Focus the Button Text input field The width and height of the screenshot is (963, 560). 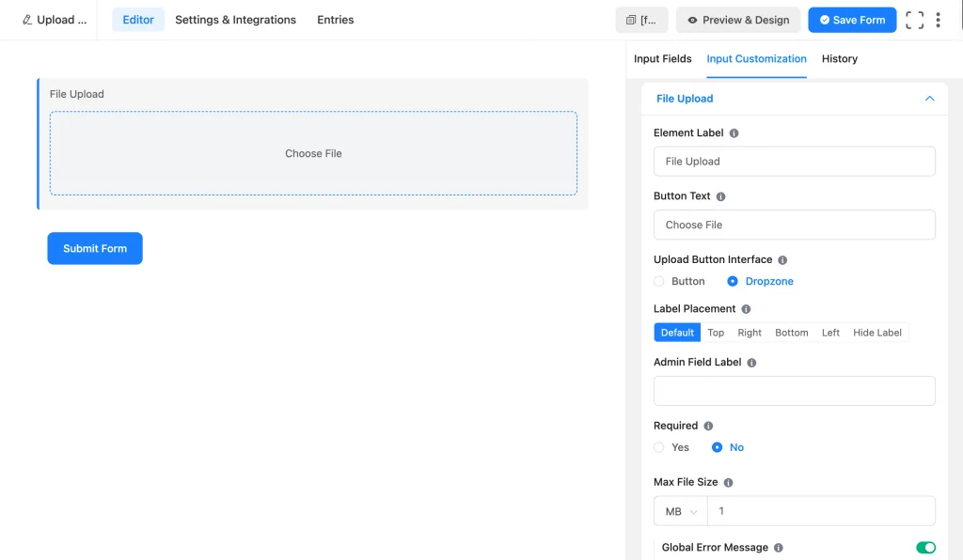click(x=794, y=225)
